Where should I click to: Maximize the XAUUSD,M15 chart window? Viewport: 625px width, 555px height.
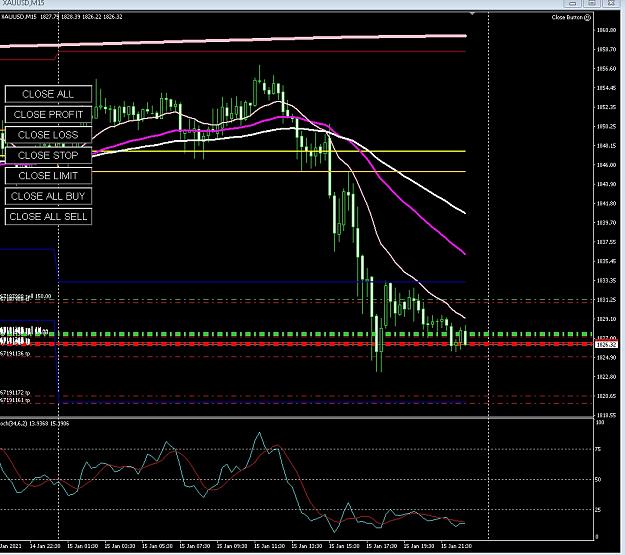[592, 3]
